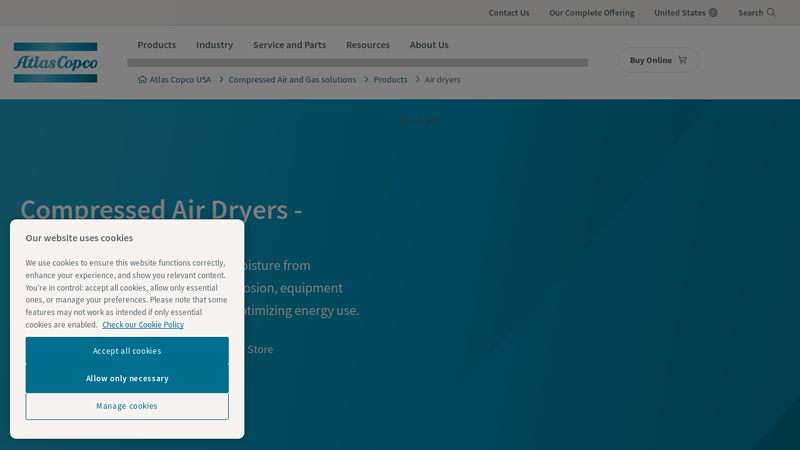Screen dimensions: 800x450
Task: Go to Compressed Air and Gas solutions breadcrumb
Action: [292, 80]
